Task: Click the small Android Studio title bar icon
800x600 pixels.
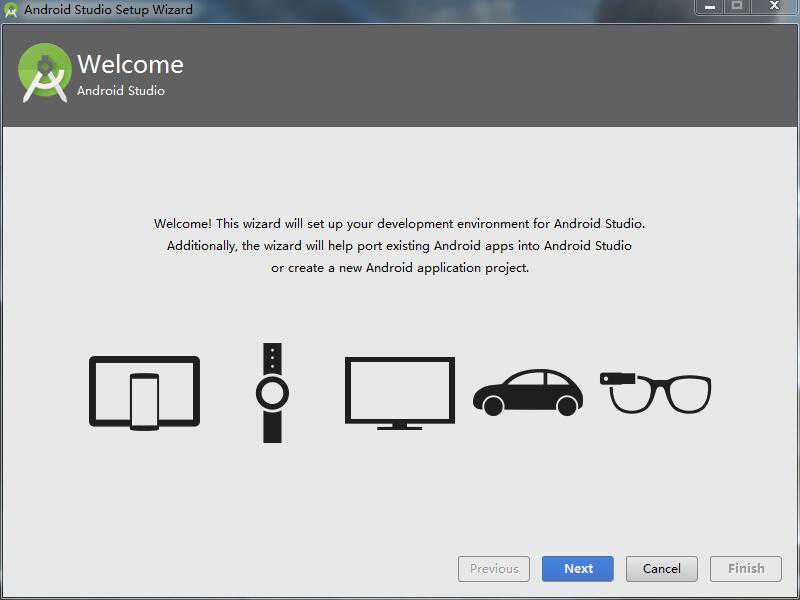Action: point(11,10)
